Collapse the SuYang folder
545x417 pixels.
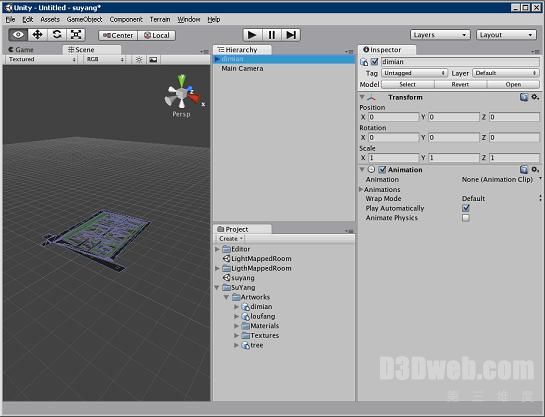point(217,287)
